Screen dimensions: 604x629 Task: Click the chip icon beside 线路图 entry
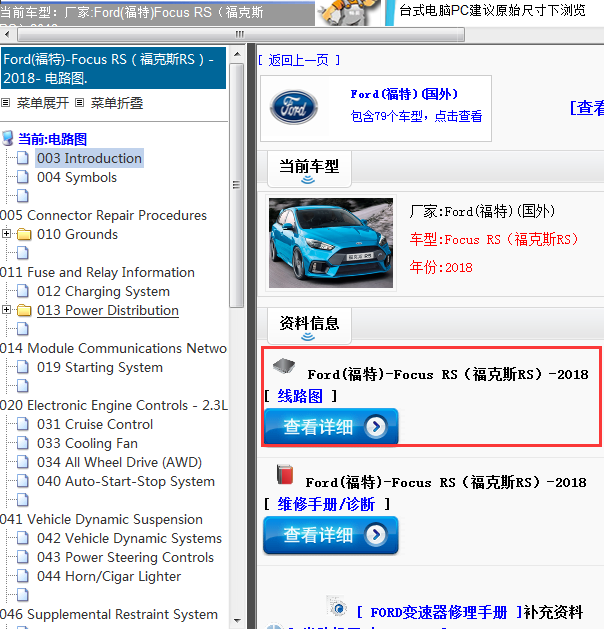pos(284,366)
